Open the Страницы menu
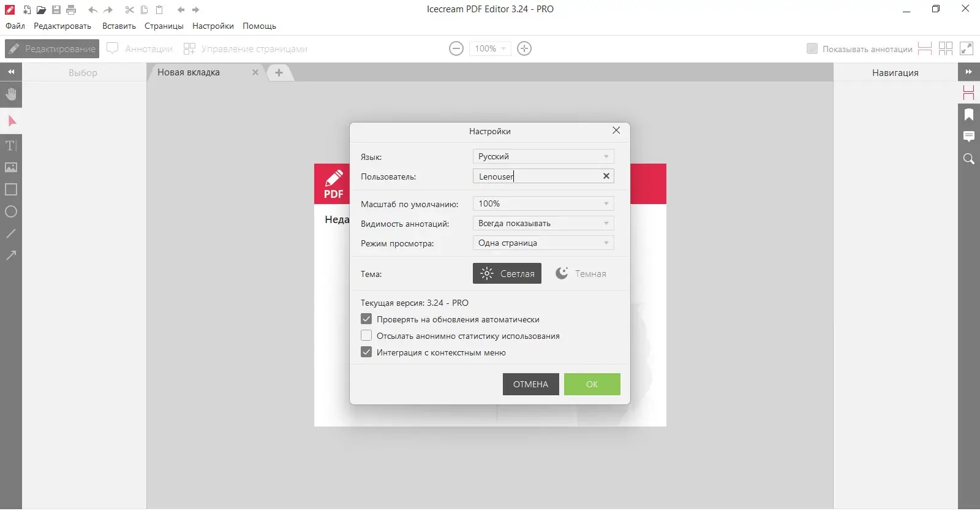The height and width of the screenshot is (527, 980). pyautogui.click(x=164, y=26)
